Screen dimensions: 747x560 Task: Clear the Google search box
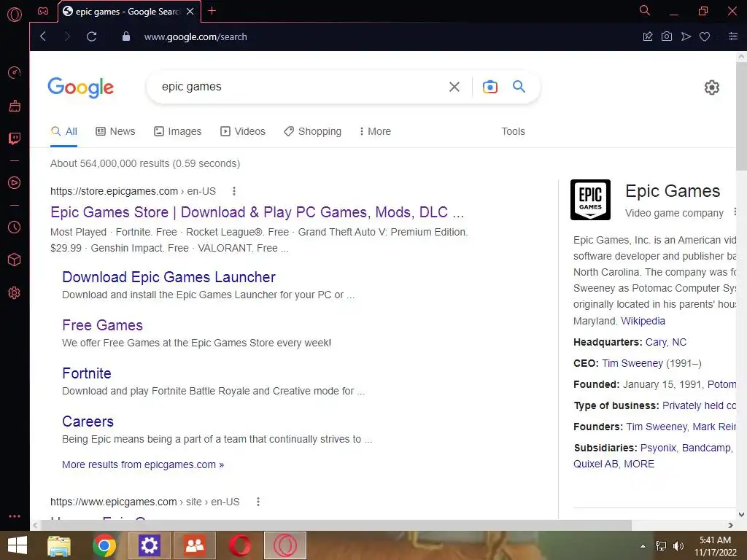[x=454, y=87]
